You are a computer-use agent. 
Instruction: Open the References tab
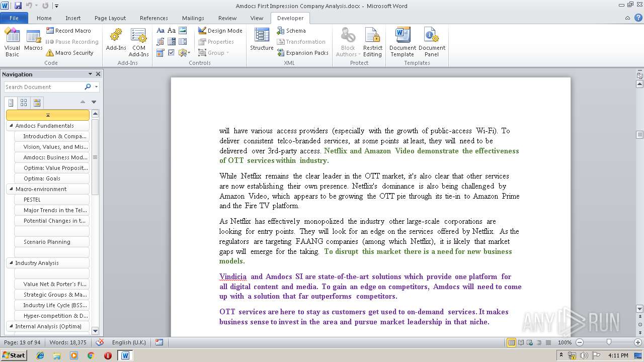[154, 18]
